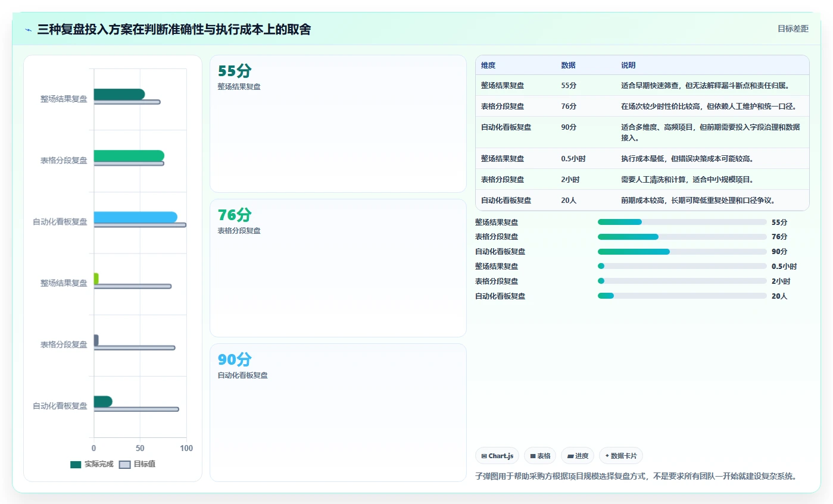
Task: Toggle the 目标值 legend entry in chart
Action: (x=138, y=464)
